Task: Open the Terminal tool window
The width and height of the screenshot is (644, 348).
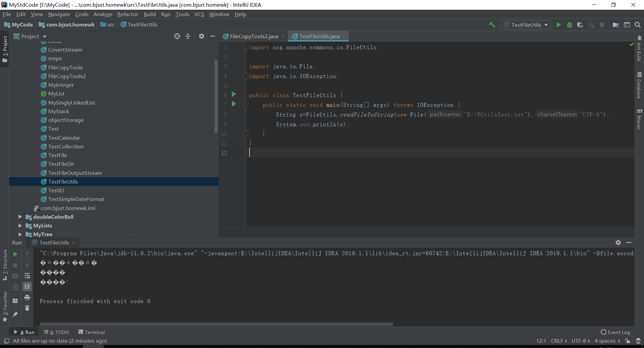Action: coord(92,332)
